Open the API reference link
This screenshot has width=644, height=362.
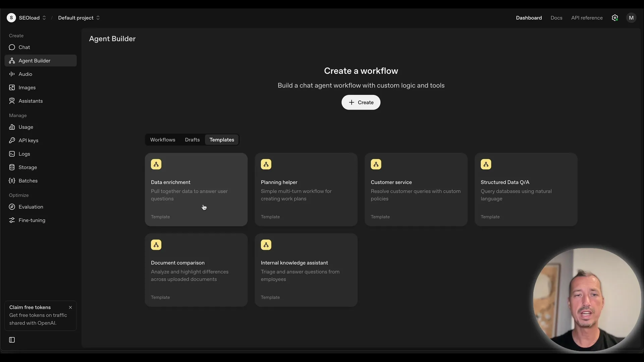click(587, 18)
